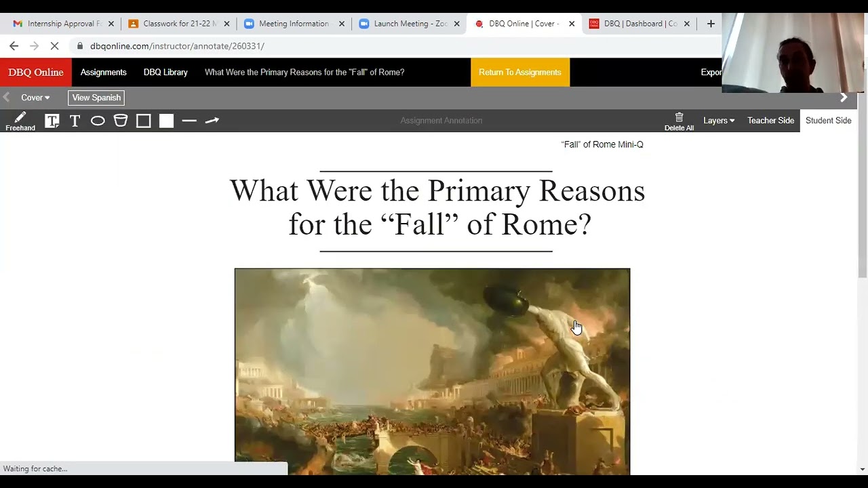Close the Internship Approval tab
The width and height of the screenshot is (868, 488).
[x=111, y=24]
